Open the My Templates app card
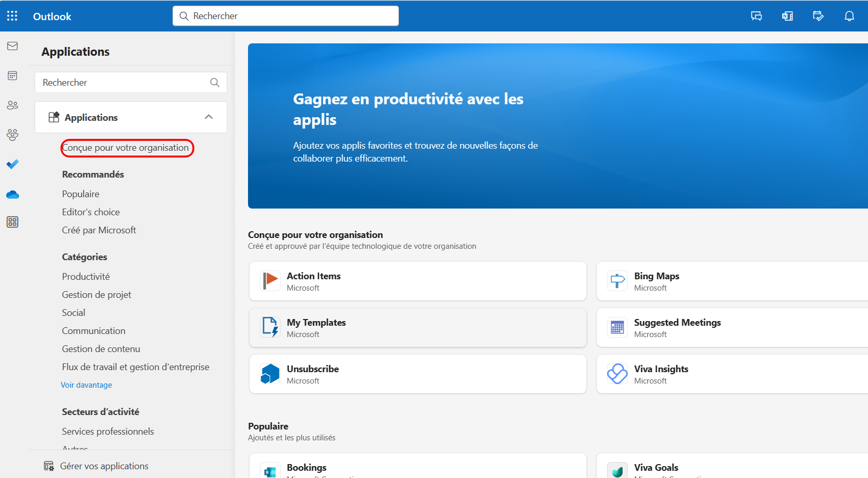Image resolution: width=868 pixels, height=478 pixels. (418, 327)
